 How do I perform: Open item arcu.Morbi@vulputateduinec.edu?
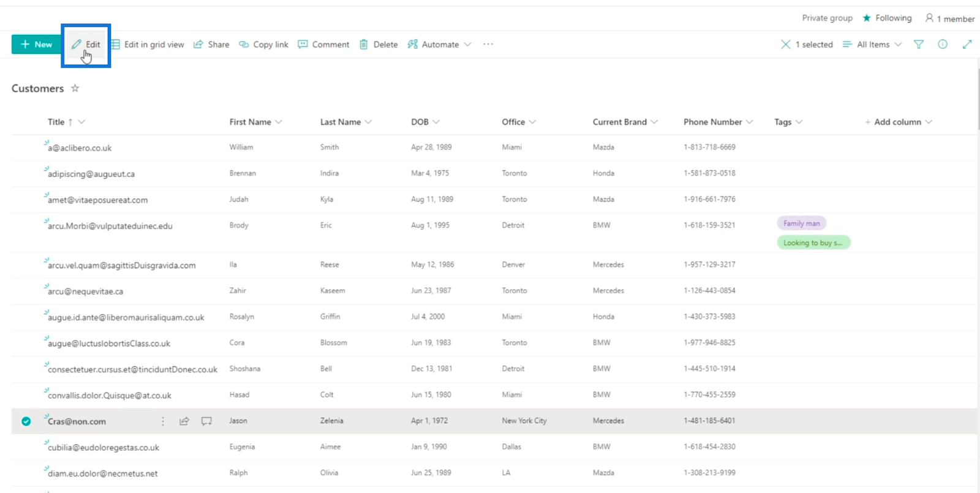pos(110,226)
